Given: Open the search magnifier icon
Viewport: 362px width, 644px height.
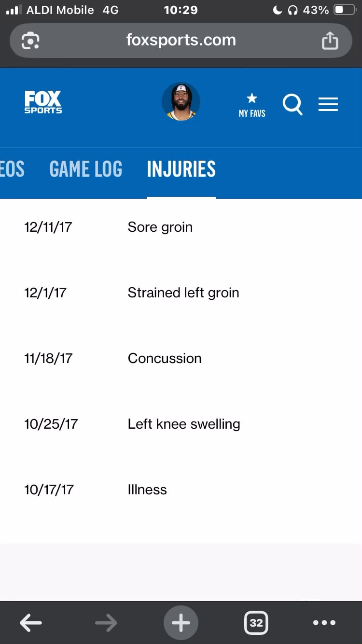Looking at the screenshot, I should [292, 104].
